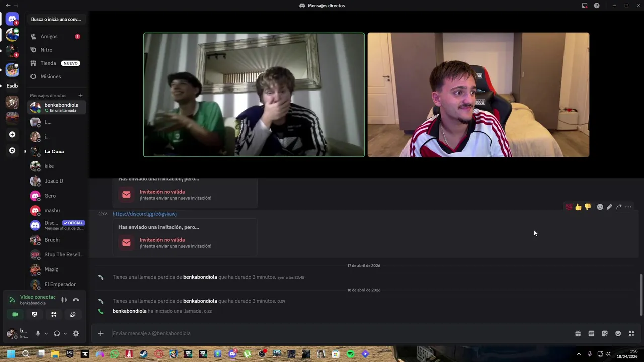Open your user profile avatar panel

pyautogui.click(x=19, y=333)
